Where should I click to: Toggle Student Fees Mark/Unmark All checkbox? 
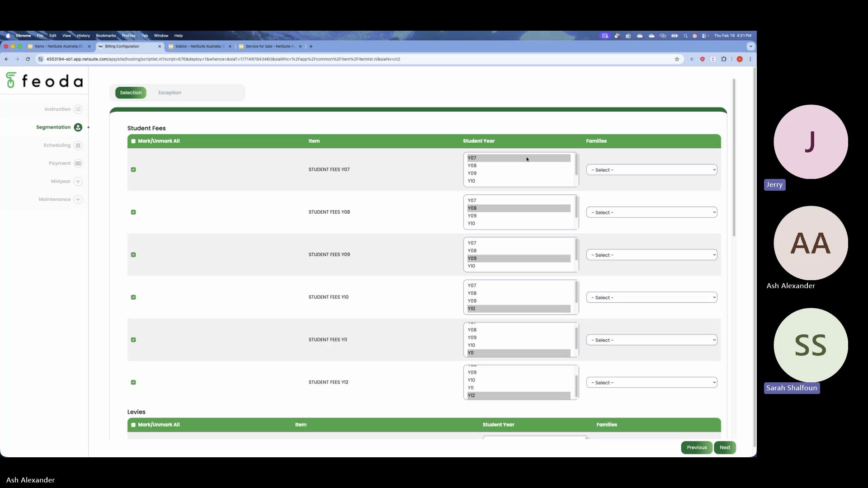[133, 141]
